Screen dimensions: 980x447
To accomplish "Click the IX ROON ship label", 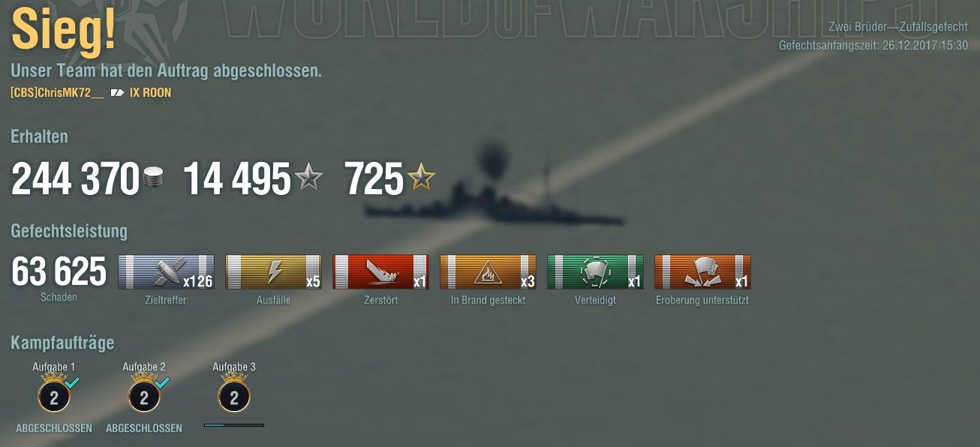I will pyautogui.click(x=150, y=93).
